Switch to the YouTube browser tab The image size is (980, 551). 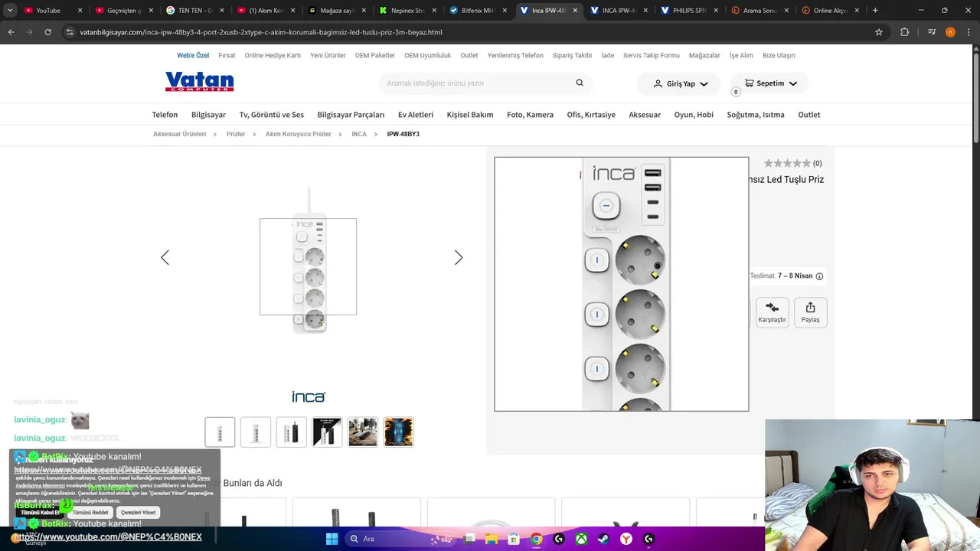click(x=53, y=11)
